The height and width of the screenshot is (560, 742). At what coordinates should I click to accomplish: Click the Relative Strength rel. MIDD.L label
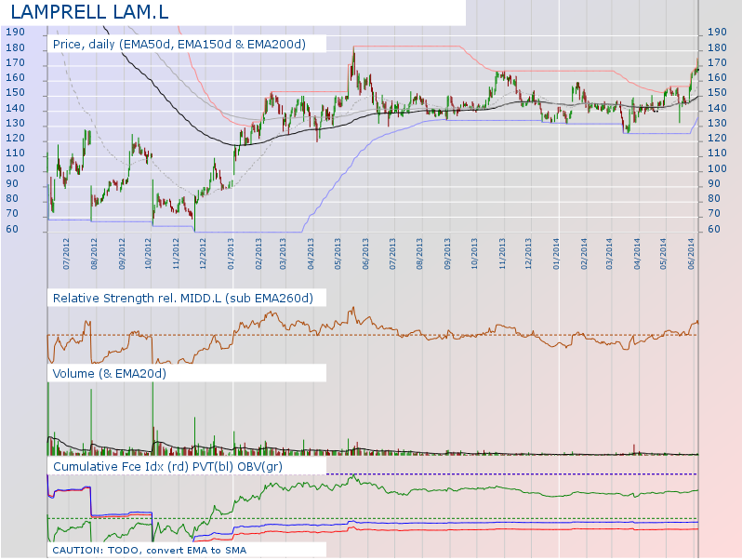182,299
